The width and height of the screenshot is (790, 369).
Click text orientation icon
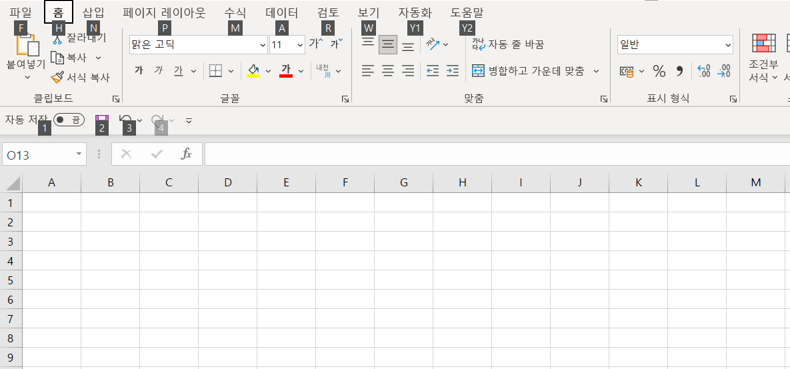(x=433, y=44)
